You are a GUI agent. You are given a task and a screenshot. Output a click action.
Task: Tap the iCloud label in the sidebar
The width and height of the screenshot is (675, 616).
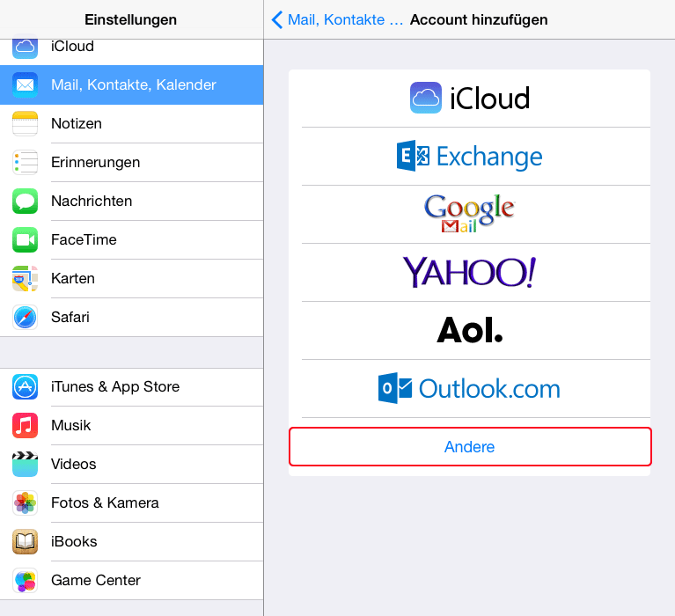[72, 47]
